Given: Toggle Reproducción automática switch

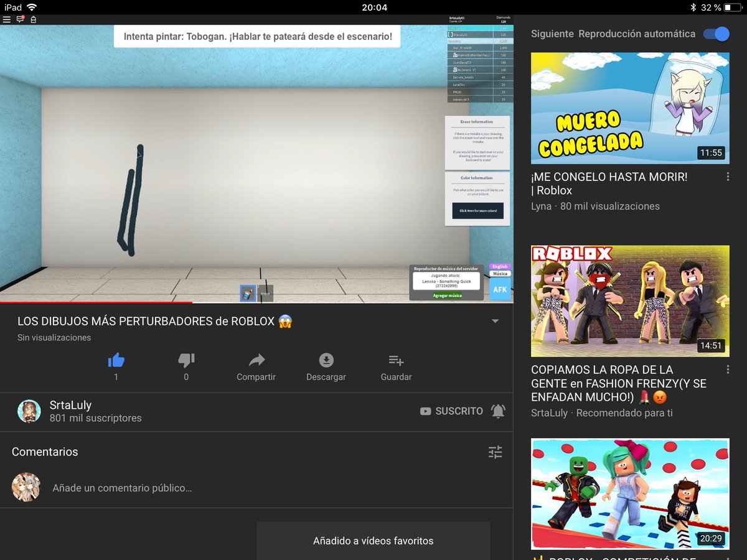Looking at the screenshot, I should click(x=716, y=34).
